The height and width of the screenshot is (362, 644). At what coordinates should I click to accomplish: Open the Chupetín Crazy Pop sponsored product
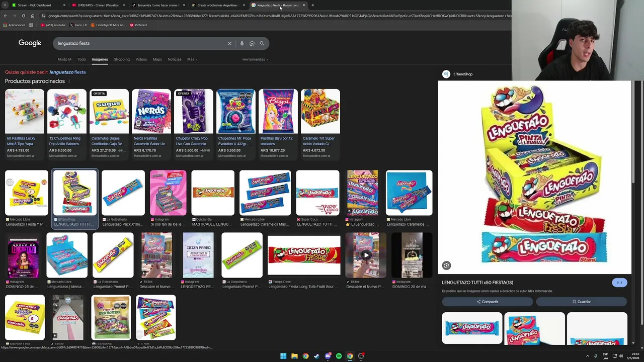(193, 124)
